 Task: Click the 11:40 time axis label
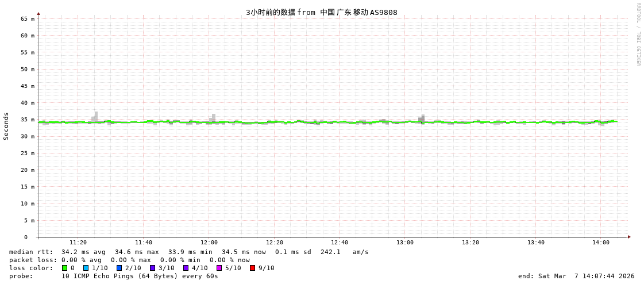144,243
